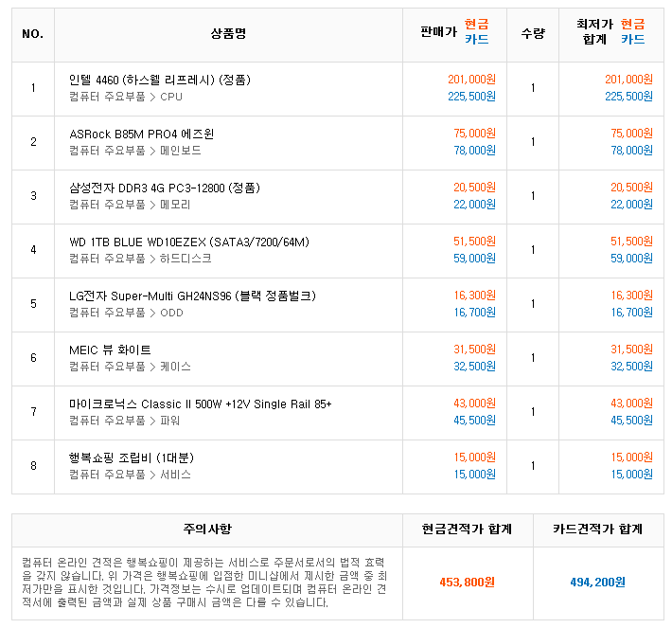Screen dimensions: 672x628
Task: Click quantity 1 in the MEIC 뷰 화이트 row
Action: click(x=533, y=358)
